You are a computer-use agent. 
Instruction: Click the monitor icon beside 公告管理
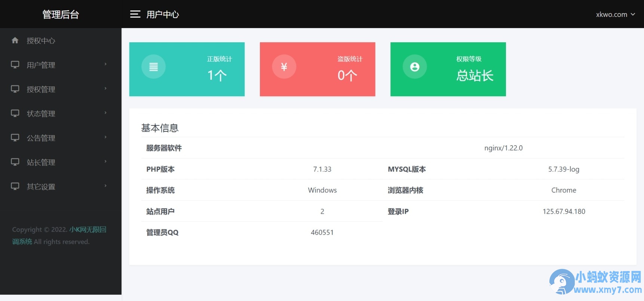(15, 138)
